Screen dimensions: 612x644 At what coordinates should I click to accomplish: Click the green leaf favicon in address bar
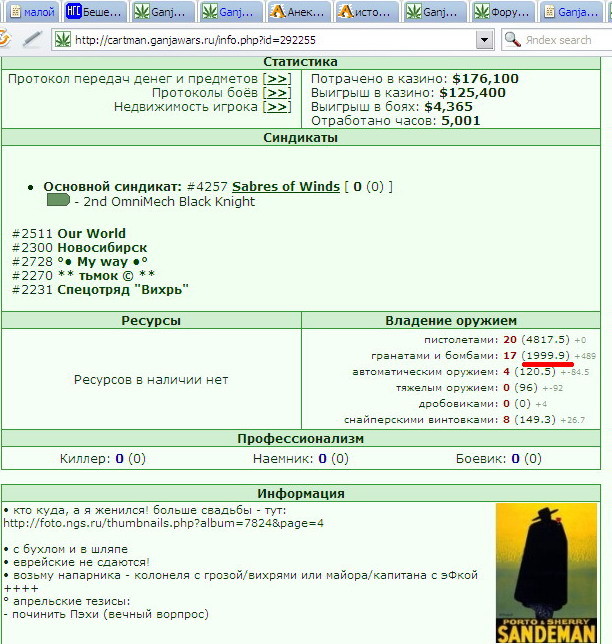[62, 40]
